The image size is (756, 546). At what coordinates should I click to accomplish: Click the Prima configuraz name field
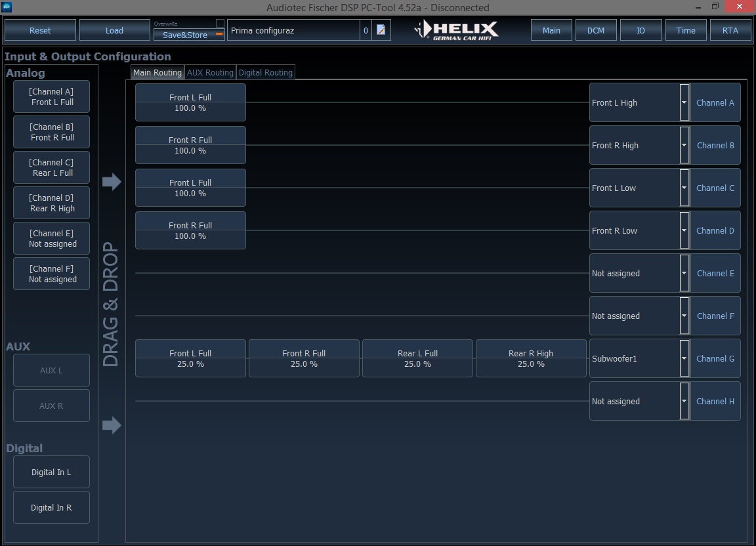click(293, 30)
